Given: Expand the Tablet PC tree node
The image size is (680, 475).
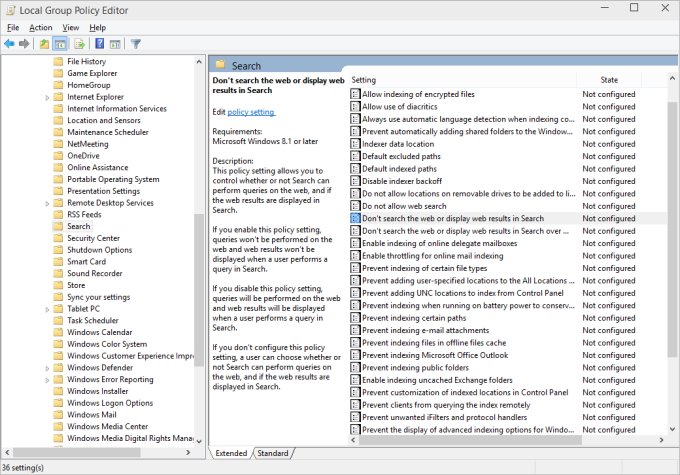Looking at the screenshot, I should pos(47,309).
